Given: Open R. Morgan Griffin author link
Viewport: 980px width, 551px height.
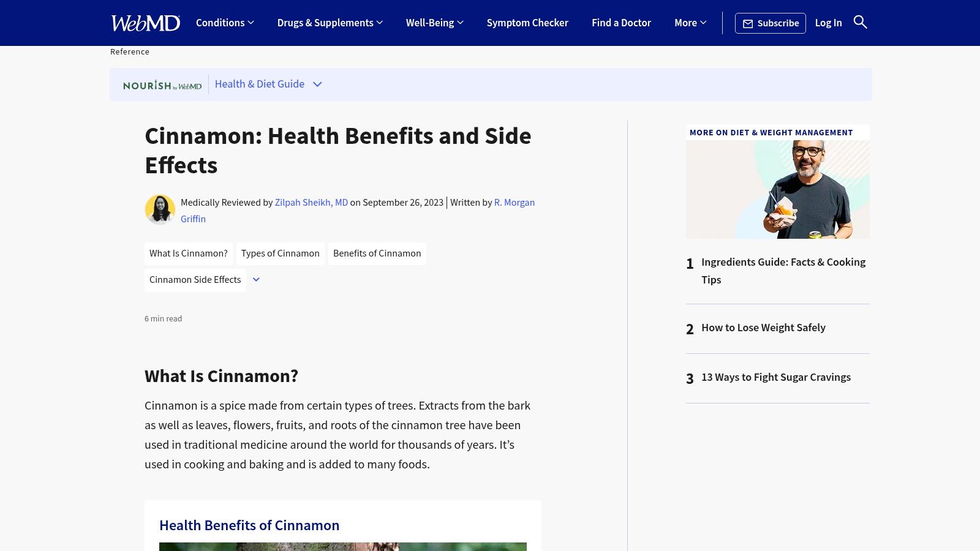Looking at the screenshot, I should pos(514,203).
